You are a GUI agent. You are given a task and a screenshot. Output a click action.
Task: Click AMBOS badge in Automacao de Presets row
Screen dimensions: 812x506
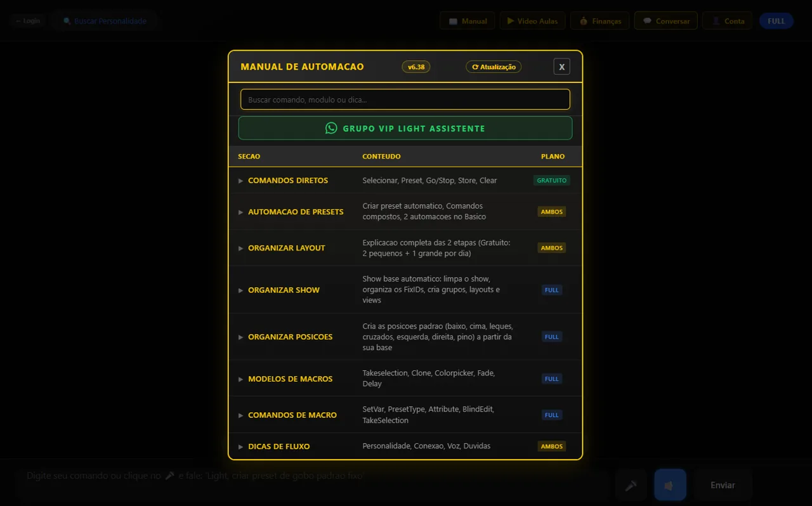[x=552, y=212]
